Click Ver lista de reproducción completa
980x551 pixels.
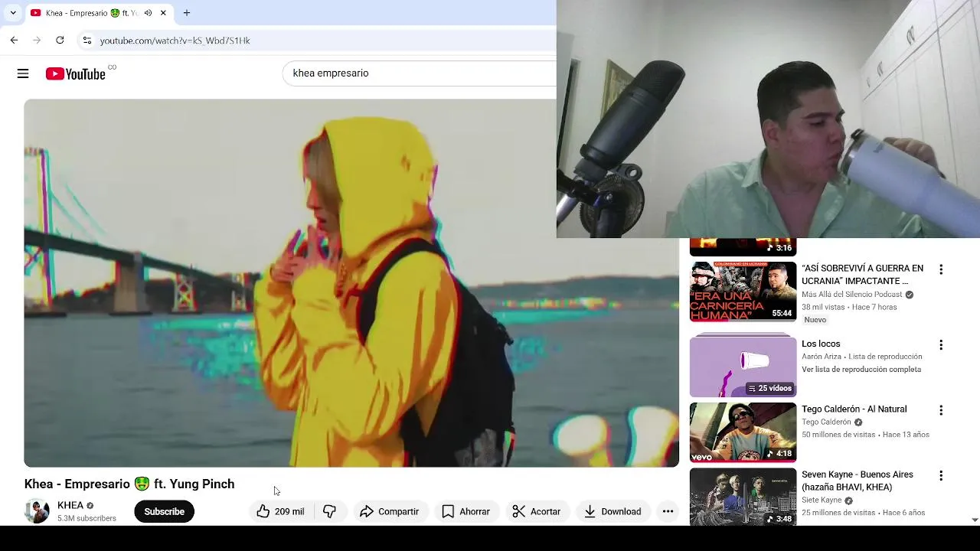pos(861,370)
